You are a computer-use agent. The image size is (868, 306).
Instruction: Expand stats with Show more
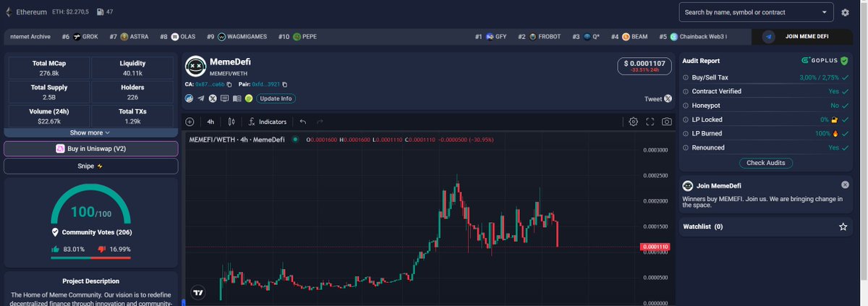[x=90, y=133]
